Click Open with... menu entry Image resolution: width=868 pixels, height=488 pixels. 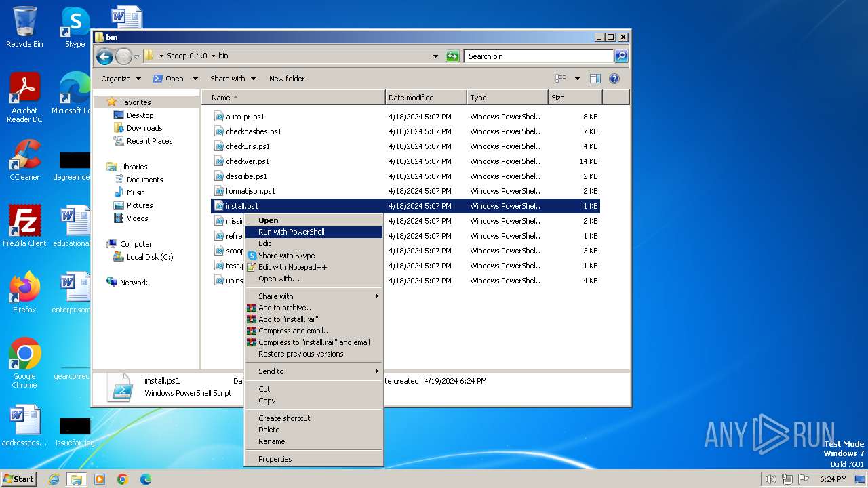click(313, 279)
